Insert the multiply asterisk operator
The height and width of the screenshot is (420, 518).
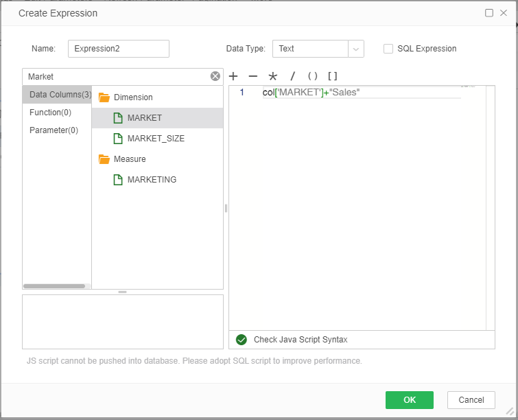pyautogui.click(x=272, y=76)
